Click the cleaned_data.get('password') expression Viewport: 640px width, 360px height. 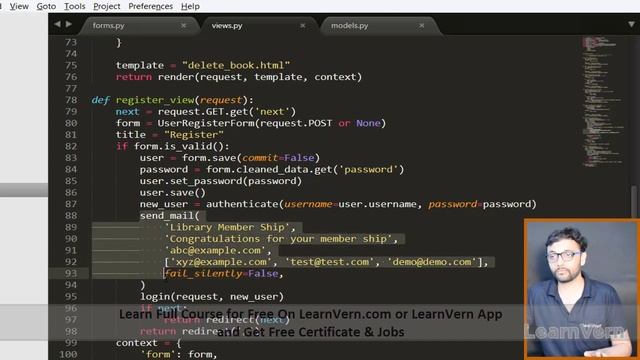pyautogui.click(x=320, y=169)
